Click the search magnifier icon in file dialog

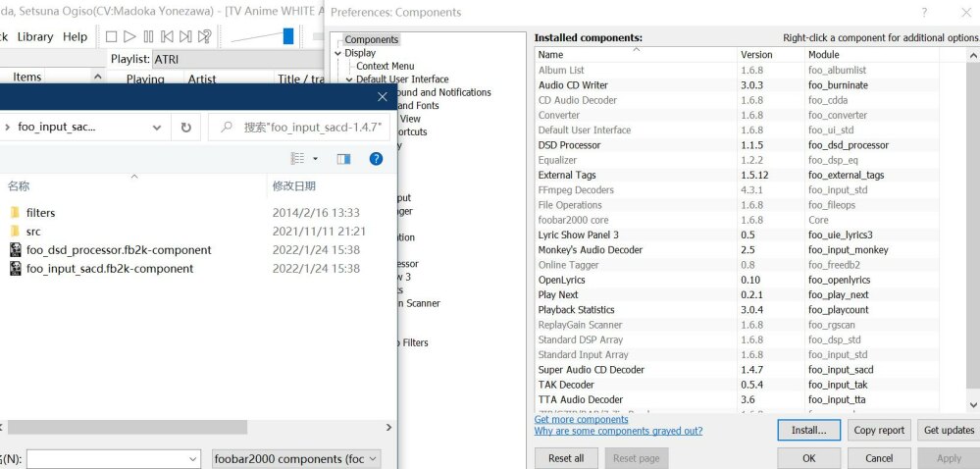229,128
